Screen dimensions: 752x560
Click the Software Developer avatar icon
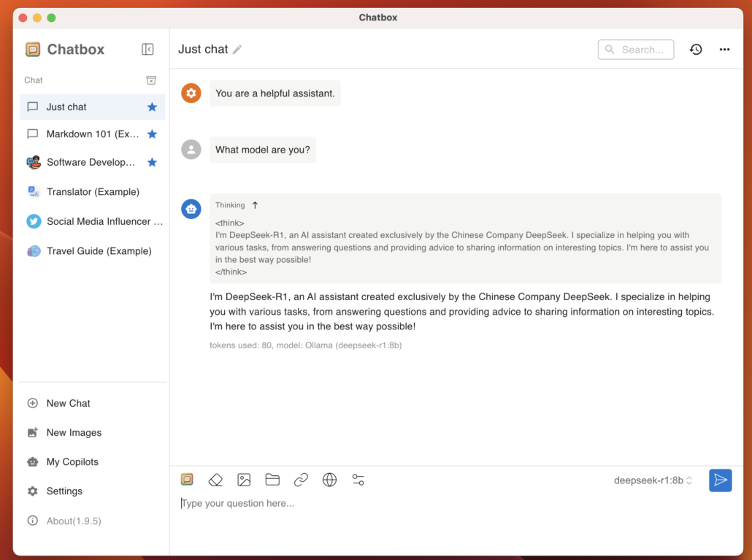click(x=34, y=163)
